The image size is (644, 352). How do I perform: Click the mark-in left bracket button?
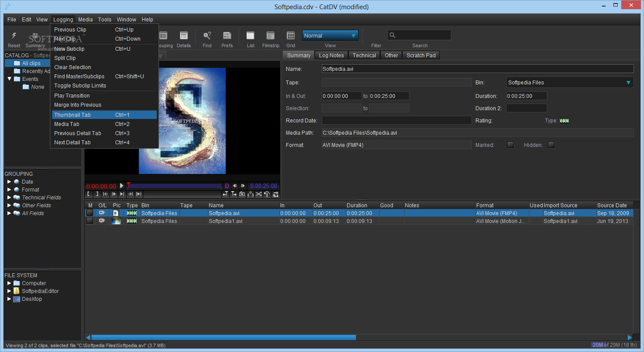click(x=88, y=194)
